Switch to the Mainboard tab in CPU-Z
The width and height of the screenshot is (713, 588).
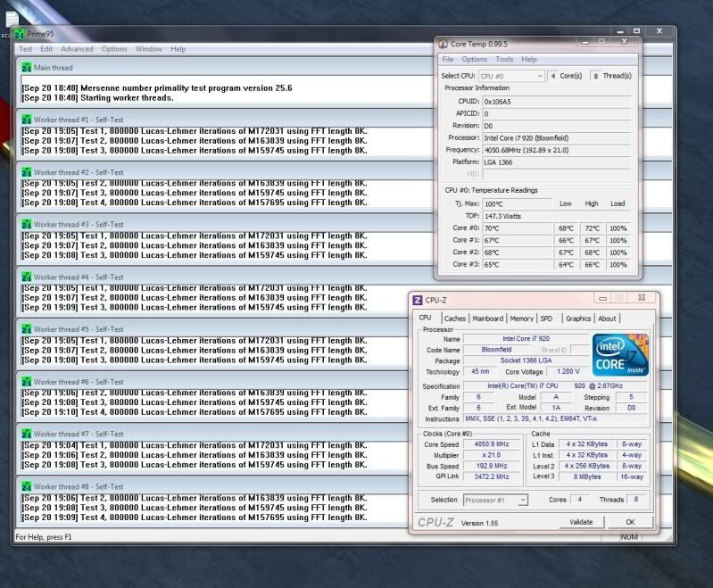487,319
